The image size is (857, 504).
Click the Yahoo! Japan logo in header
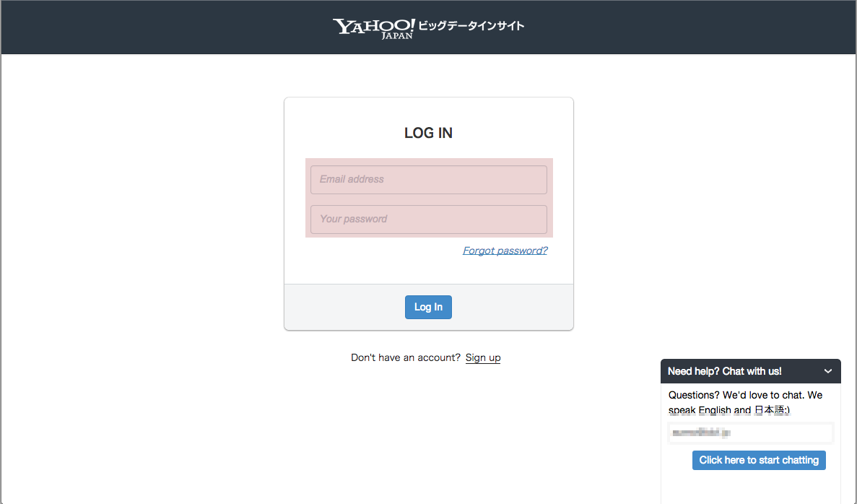[374, 28]
